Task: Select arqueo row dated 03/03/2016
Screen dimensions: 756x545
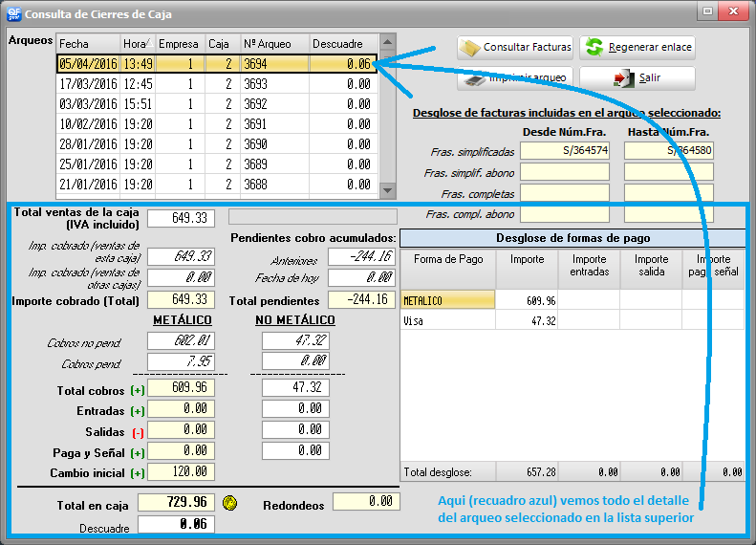Action: tap(217, 104)
